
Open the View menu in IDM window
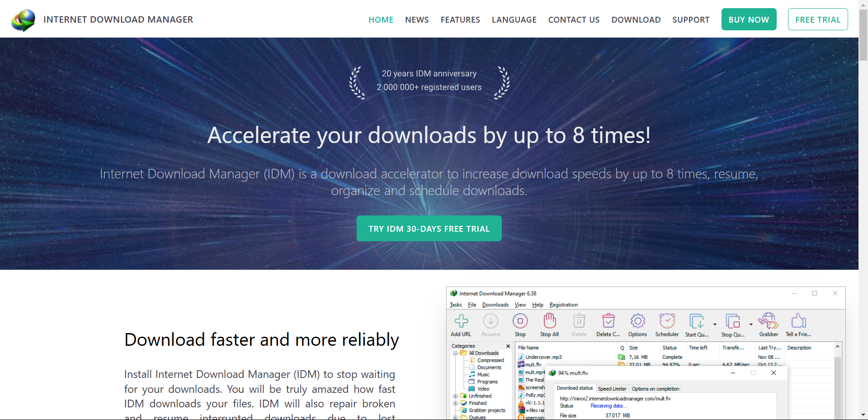click(x=520, y=305)
